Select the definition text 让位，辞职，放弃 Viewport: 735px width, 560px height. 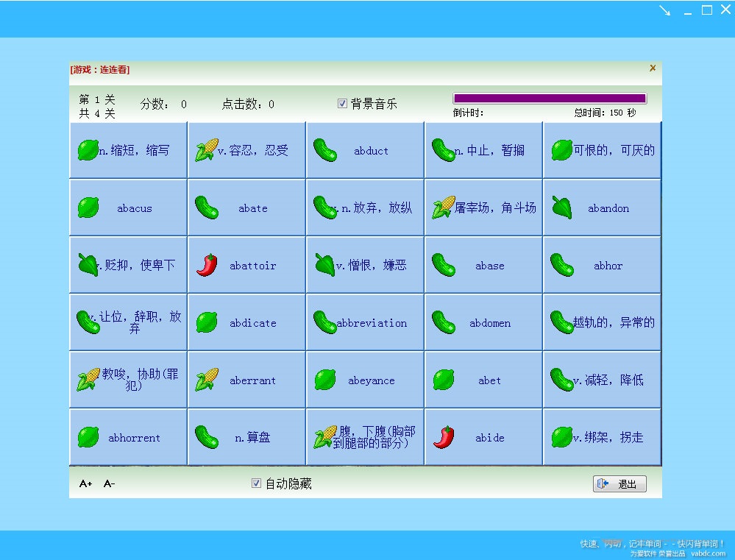(135, 322)
